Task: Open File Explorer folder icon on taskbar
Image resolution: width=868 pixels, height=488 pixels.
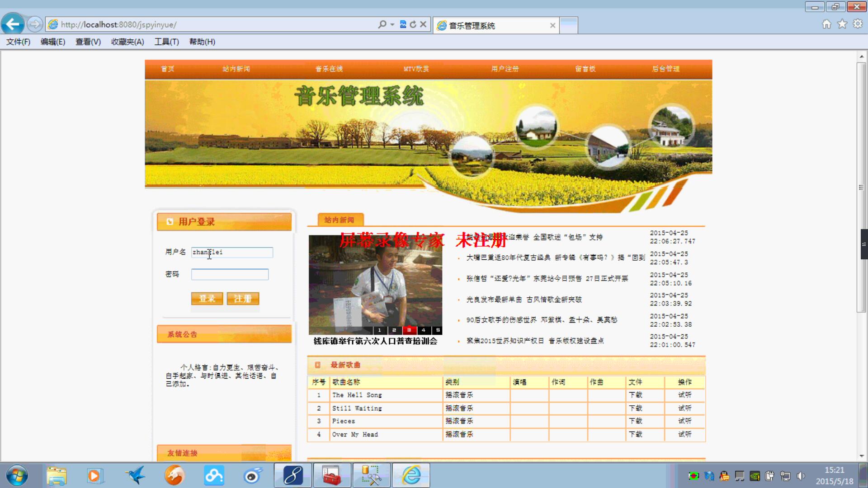Action: click(57, 476)
